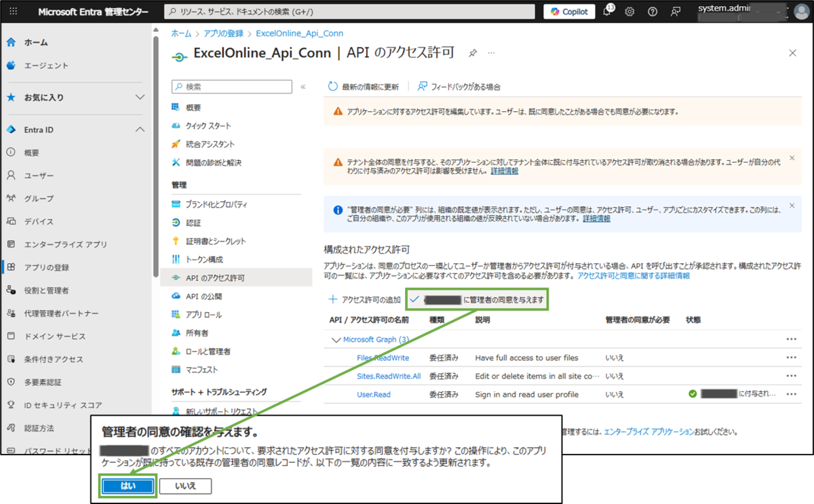Viewport: 814px width, 504px height.
Task: Click フィードバックがある場合 button
Action: click(x=459, y=87)
